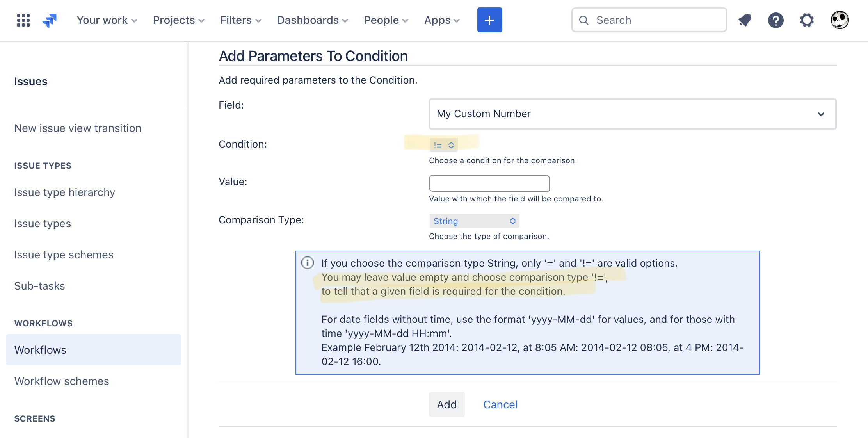Open the app switcher grid icon

pos(23,20)
